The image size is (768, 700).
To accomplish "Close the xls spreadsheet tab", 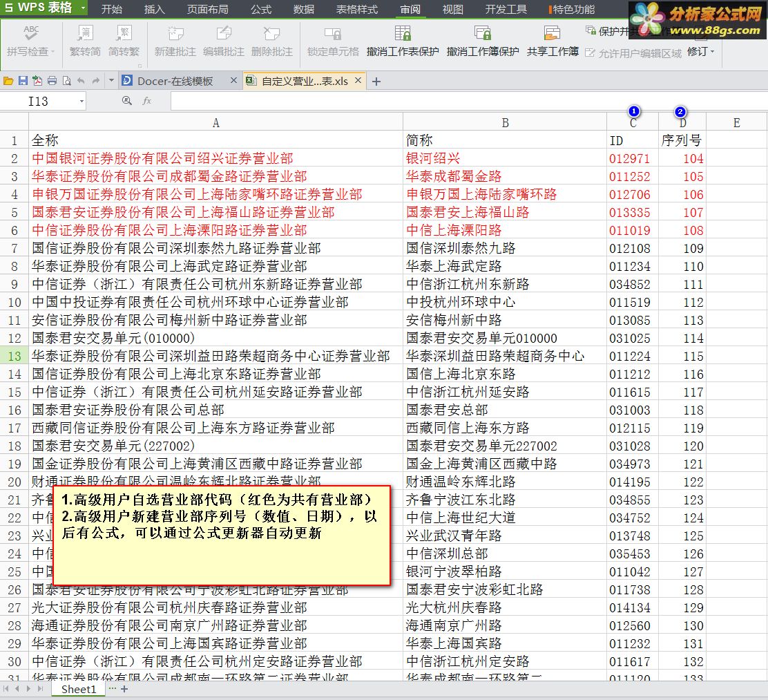I will tap(358, 80).
